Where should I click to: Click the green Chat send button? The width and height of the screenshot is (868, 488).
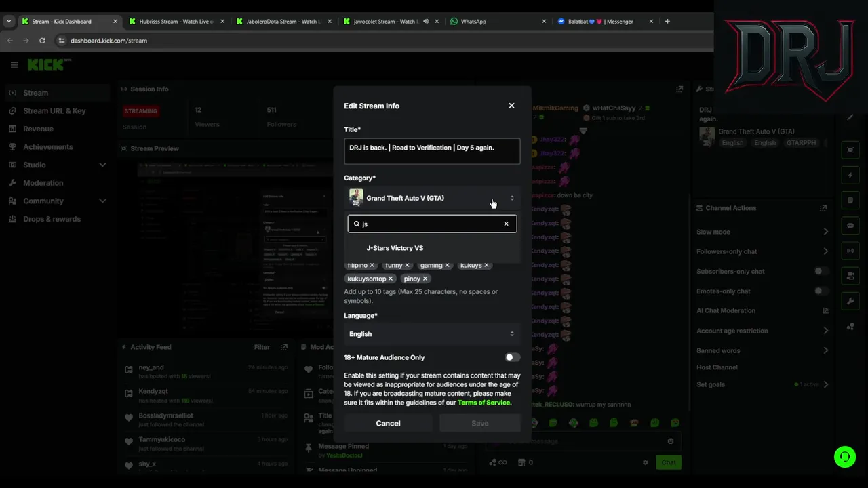669,462
